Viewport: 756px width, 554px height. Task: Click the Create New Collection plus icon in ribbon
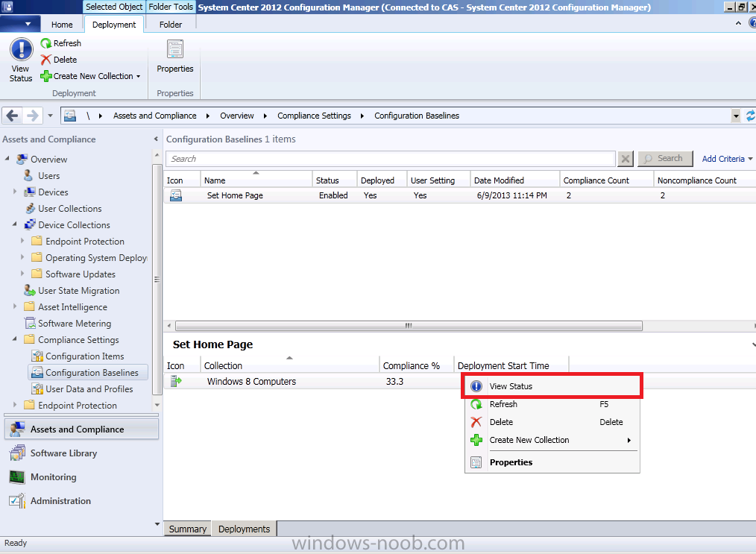coord(45,76)
